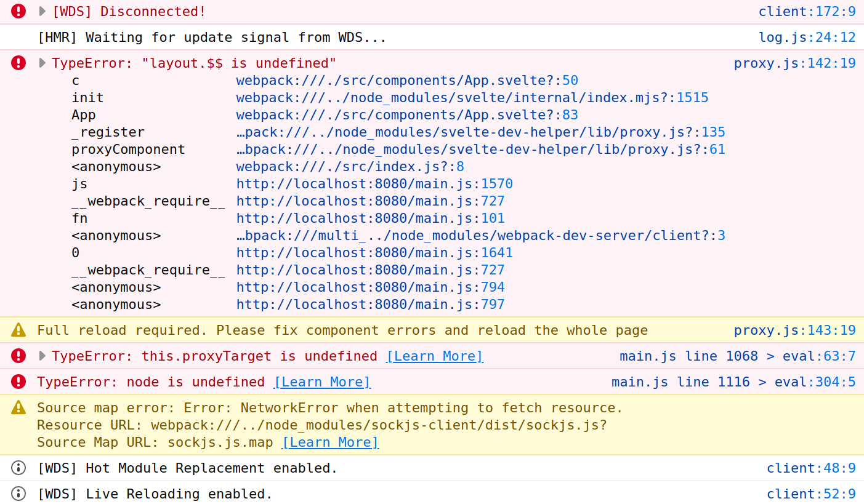Screen dimensions: 864x504
Task: Open log.js:24:12 source location
Action: [x=807, y=36]
